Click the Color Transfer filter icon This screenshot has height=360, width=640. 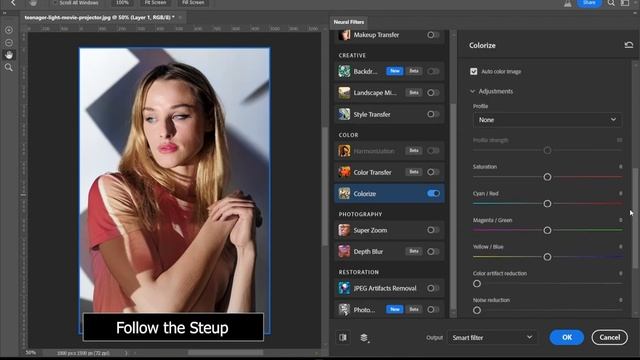coord(344,172)
